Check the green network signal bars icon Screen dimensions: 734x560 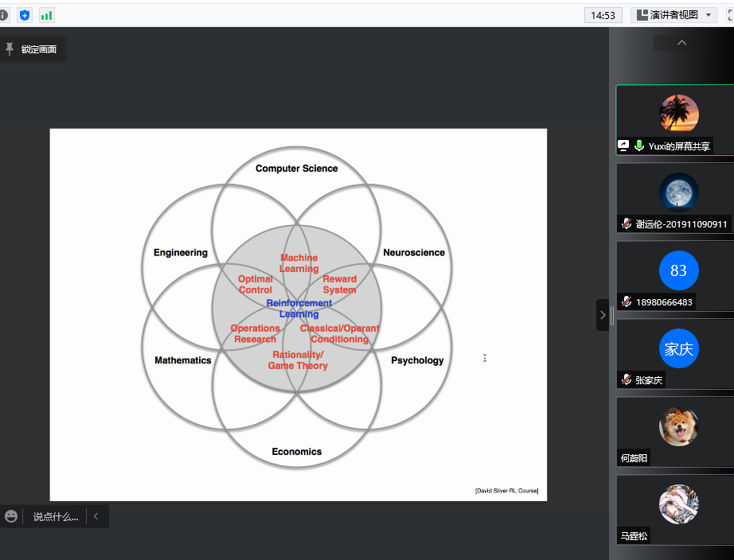[47, 15]
